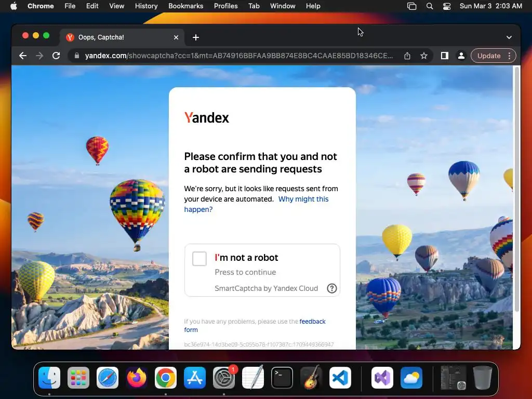
Task: Open a new tab with plus button
Action: tap(196, 37)
